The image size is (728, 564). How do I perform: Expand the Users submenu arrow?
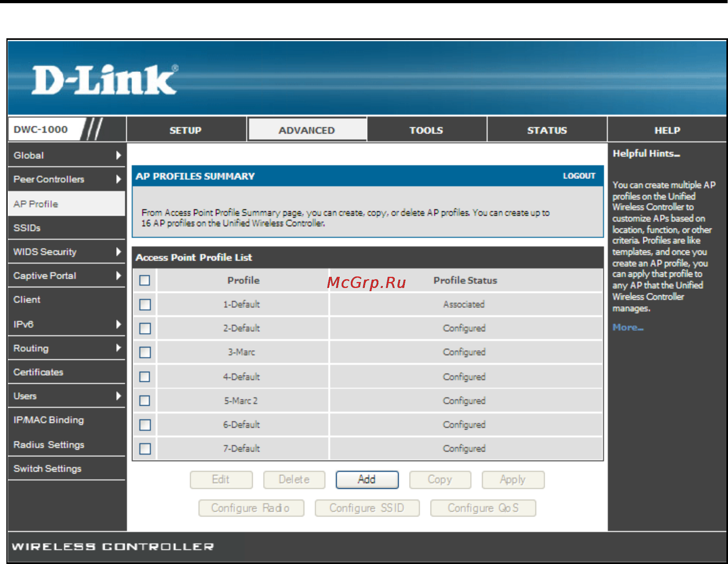(x=118, y=396)
